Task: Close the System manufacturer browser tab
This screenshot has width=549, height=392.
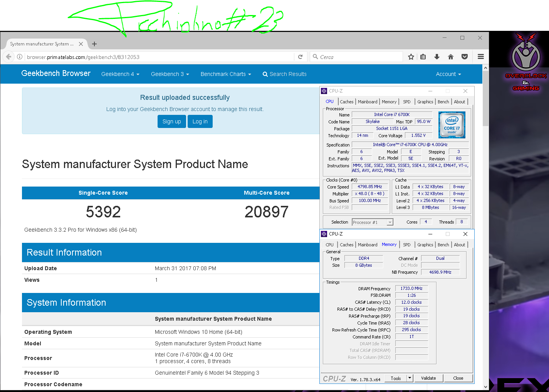Action: pos(81,44)
